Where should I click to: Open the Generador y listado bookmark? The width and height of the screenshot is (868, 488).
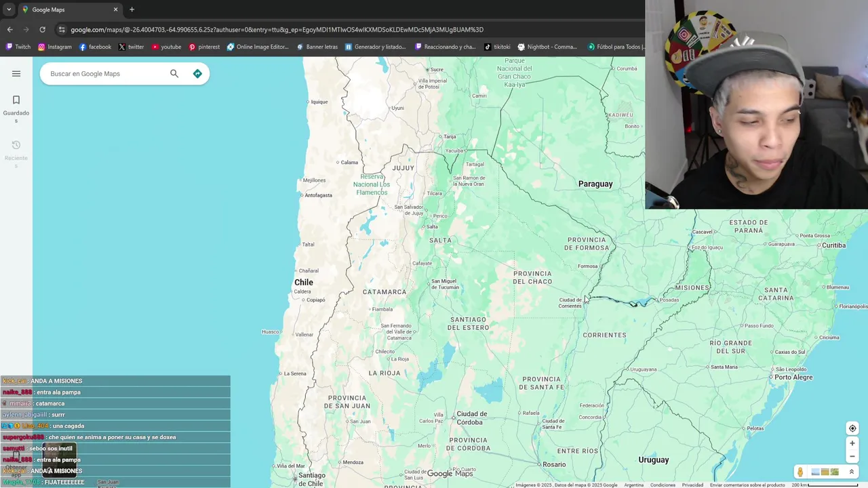pyautogui.click(x=375, y=47)
